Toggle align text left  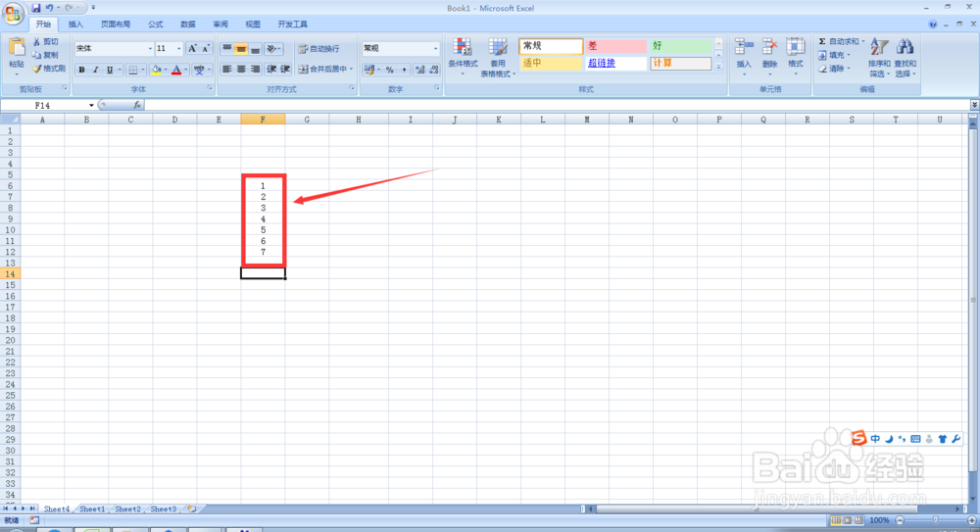pos(227,70)
